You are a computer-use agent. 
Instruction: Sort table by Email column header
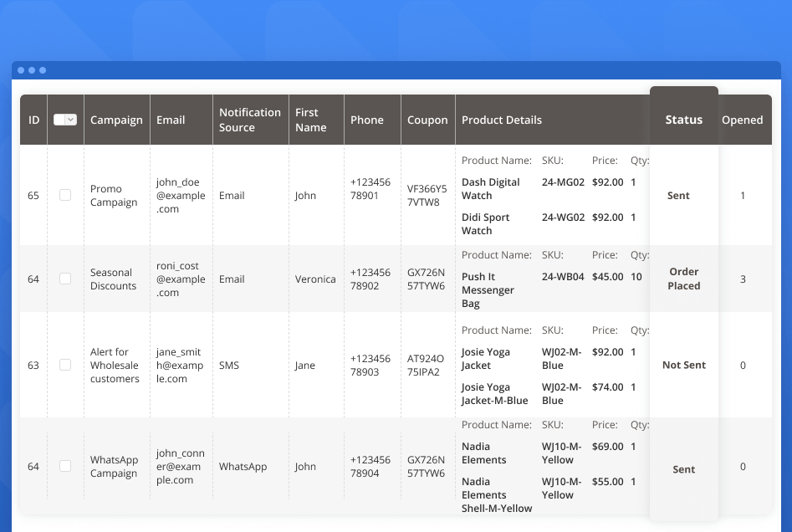pyautogui.click(x=171, y=120)
